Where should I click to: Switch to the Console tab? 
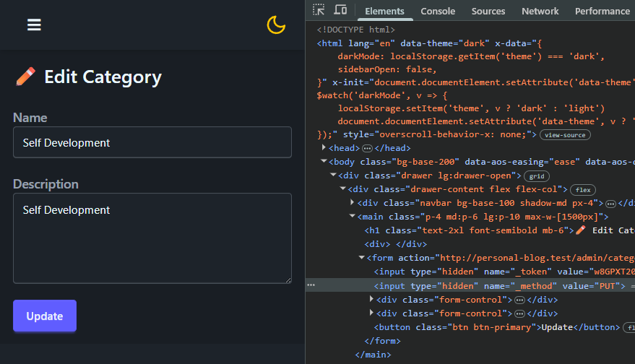(438, 11)
